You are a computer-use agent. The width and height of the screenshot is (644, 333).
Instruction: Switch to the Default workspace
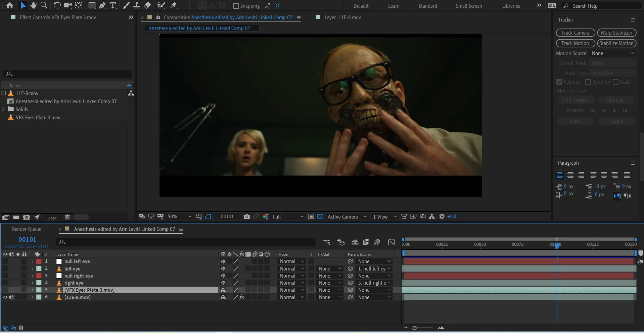coord(361,6)
